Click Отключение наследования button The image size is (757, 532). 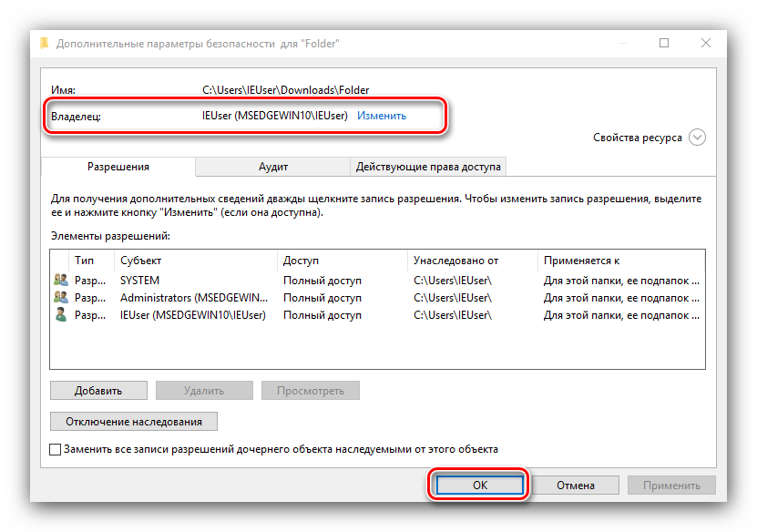coord(134,422)
